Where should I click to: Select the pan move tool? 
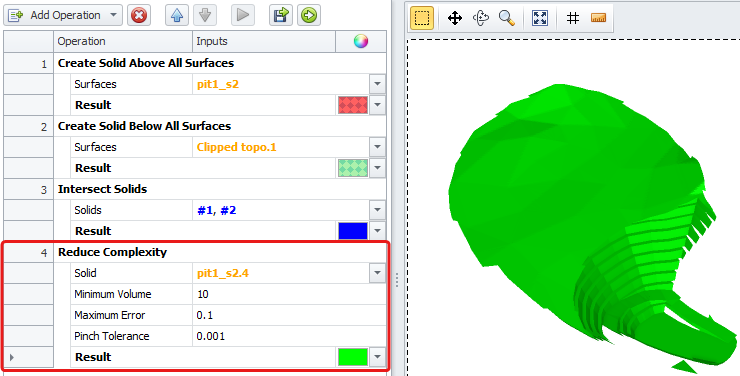pyautogui.click(x=454, y=18)
